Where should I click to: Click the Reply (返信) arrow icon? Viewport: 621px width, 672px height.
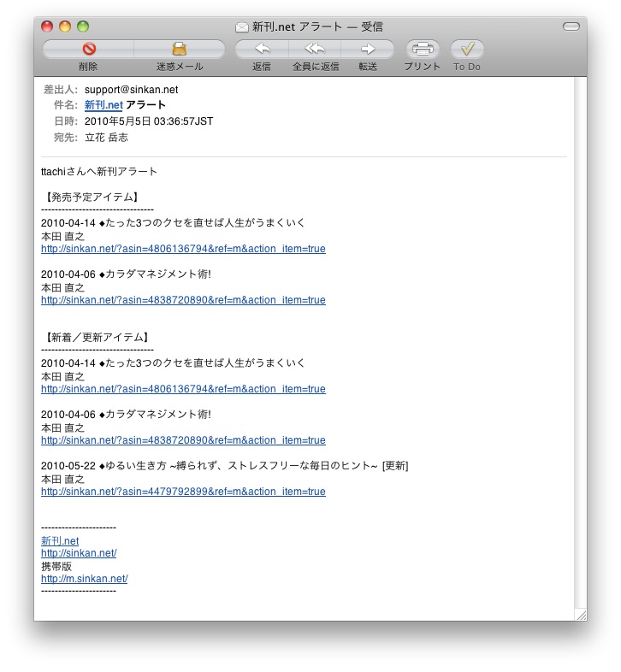tap(262, 50)
